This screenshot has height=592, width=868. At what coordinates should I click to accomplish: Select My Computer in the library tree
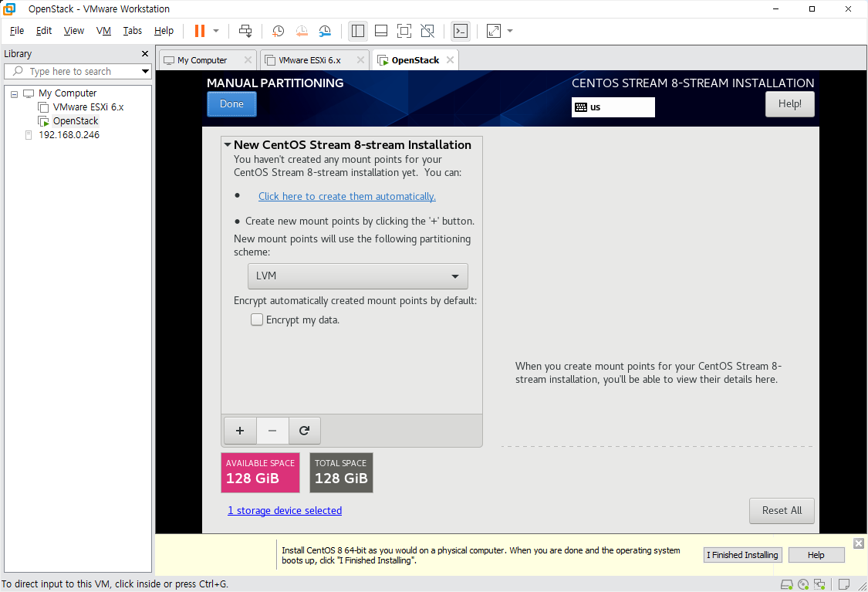point(68,93)
